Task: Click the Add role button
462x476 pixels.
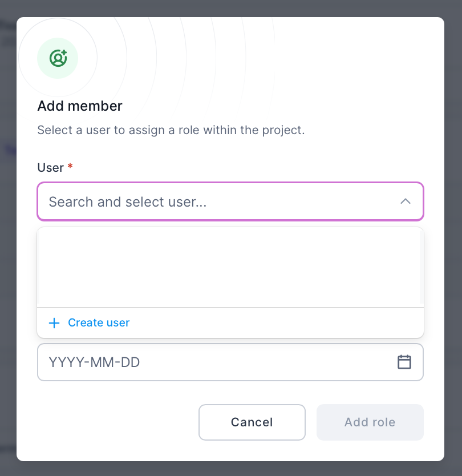Action: pyautogui.click(x=370, y=422)
